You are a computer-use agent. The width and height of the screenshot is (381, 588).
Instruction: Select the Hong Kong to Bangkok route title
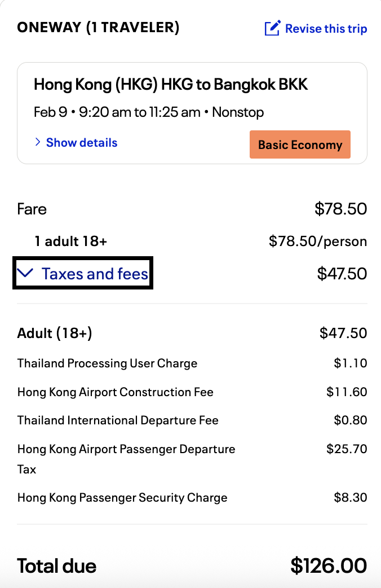pyautogui.click(x=171, y=85)
